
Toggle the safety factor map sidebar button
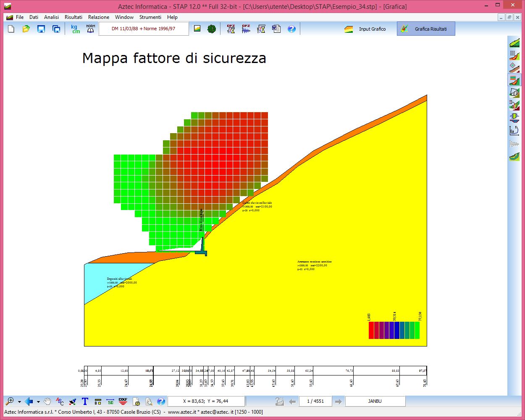514,80
